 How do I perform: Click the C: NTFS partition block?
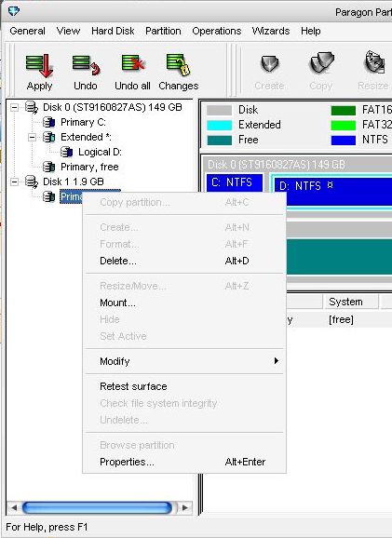point(235,182)
